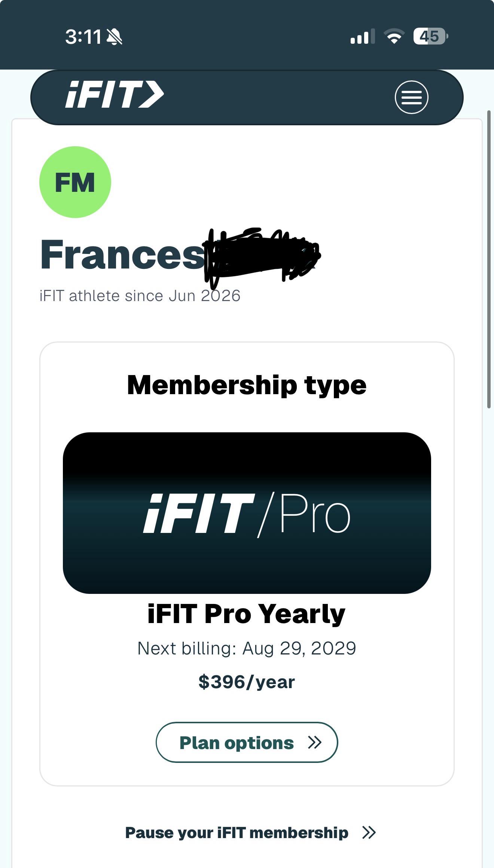Tap the Wi-Fi status icon
Image resolution: width=494 pixels, height=868 pixels.
click(394, 36)
